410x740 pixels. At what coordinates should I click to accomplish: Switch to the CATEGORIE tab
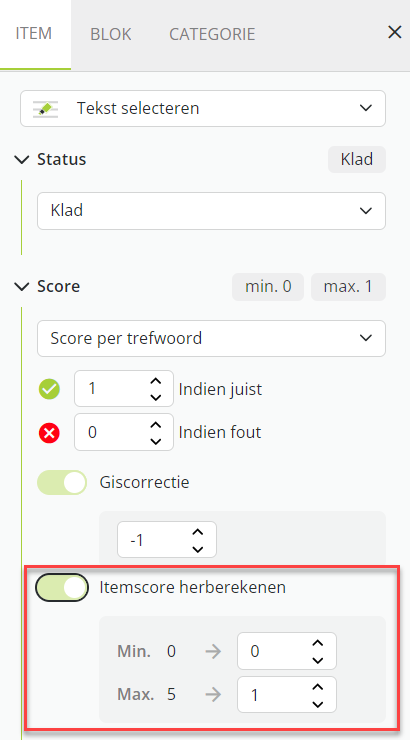click(x=212, y=34)
